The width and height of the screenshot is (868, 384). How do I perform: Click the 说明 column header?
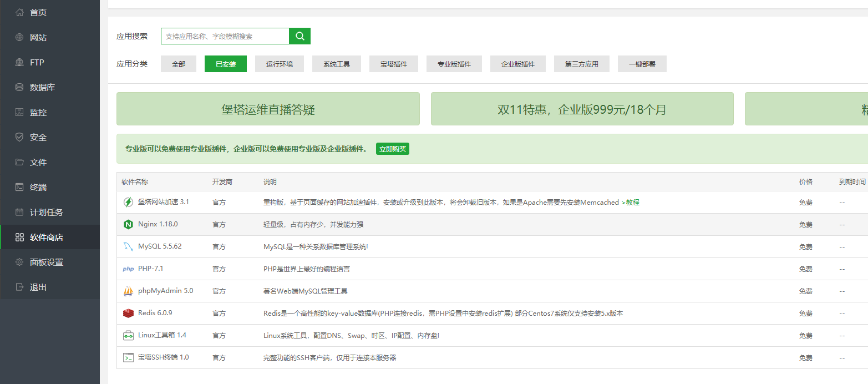(270, 182)
